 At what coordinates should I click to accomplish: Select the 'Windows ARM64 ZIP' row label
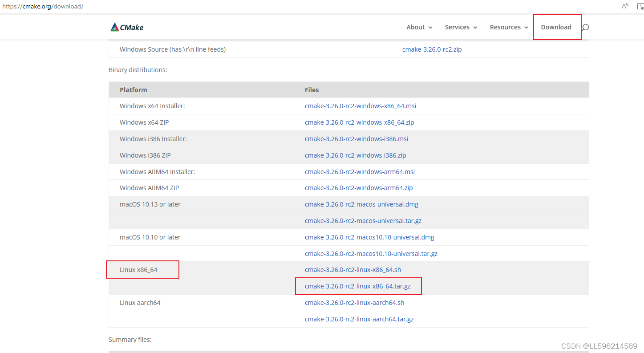coord(149,188)
